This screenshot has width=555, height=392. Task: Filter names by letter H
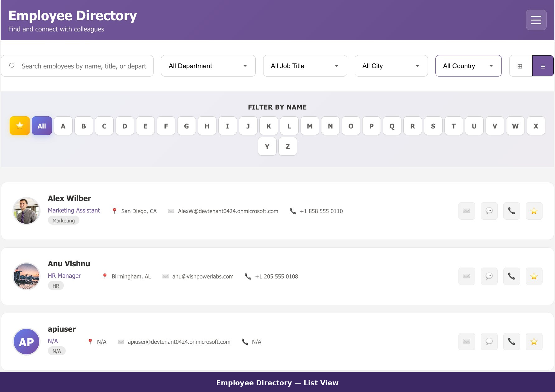[x=207, y=126]
